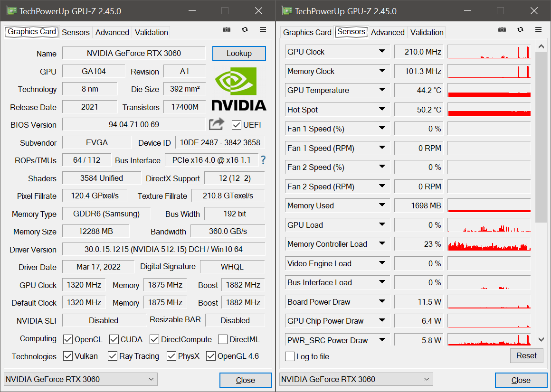The image size is (551, 392).
Task: Click the Hot Spot value 50.2 °C
Action: (419, 110)
